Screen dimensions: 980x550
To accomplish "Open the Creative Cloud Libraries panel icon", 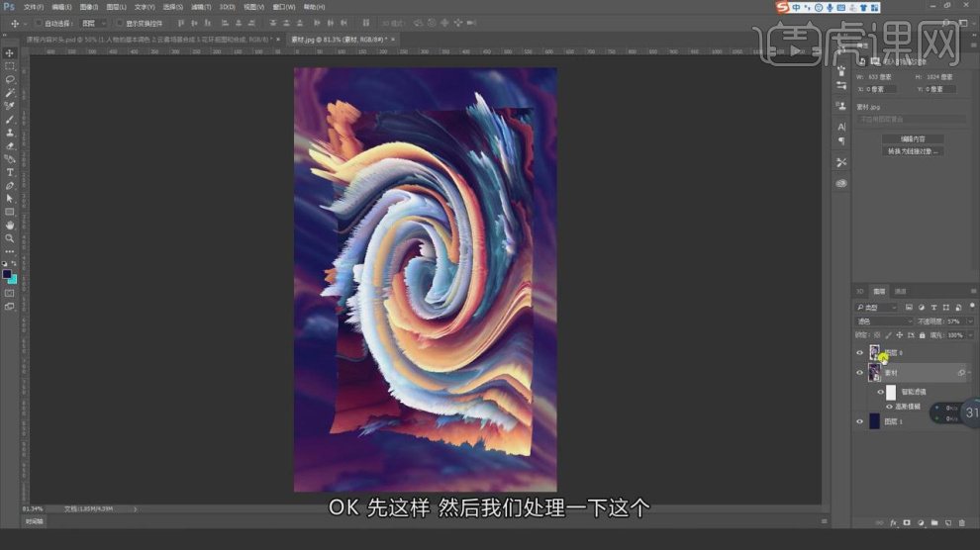I will tap(841, 183).
